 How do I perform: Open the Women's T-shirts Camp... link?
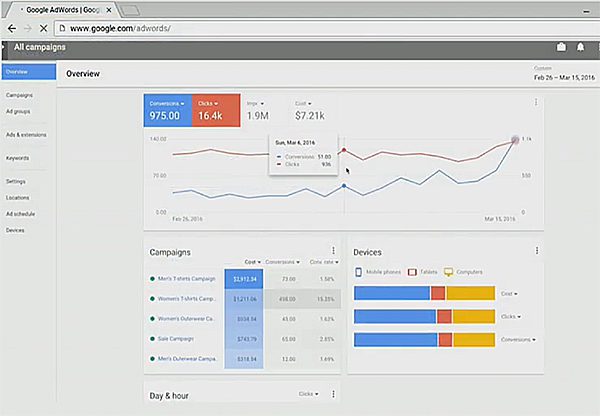tap(187, 299)
